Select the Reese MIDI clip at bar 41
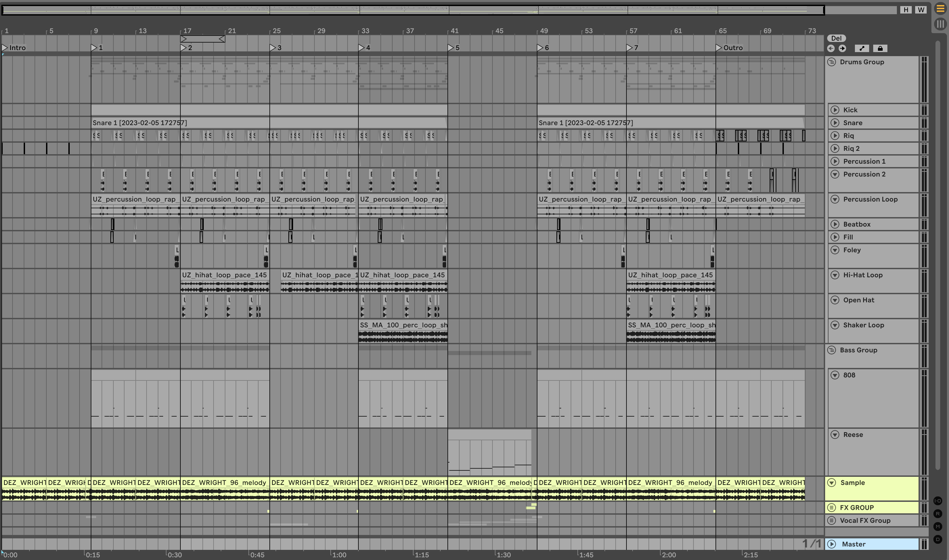949x560 pixels. click(490, 452)
